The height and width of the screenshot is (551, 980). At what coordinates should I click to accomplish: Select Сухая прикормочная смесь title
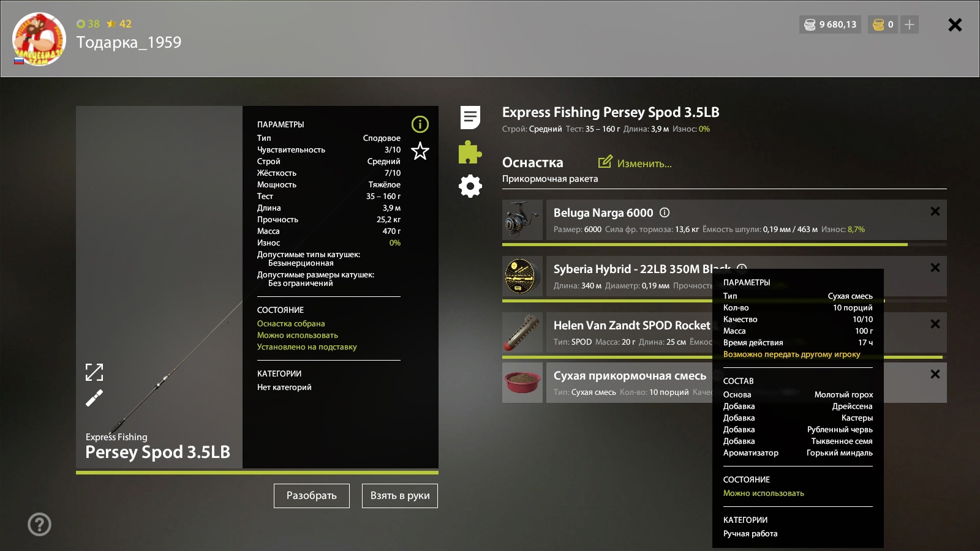click(630, 375)
